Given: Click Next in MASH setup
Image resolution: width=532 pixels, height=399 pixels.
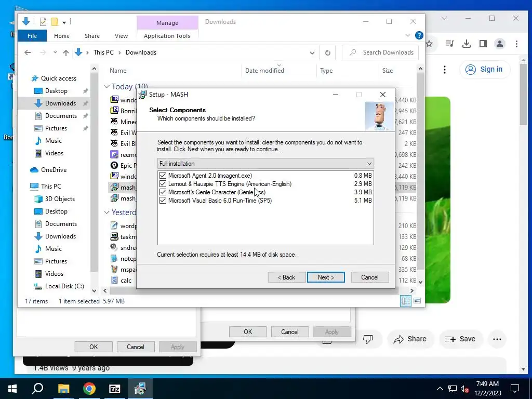Looking at the screenshot, I should pyautogui.click(x=326, y=277).
